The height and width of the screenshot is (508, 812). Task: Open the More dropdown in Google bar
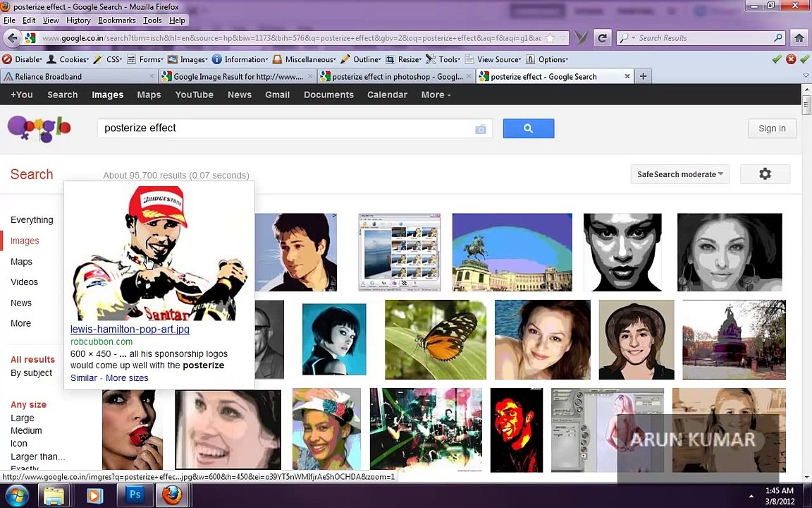click(436, 95)
